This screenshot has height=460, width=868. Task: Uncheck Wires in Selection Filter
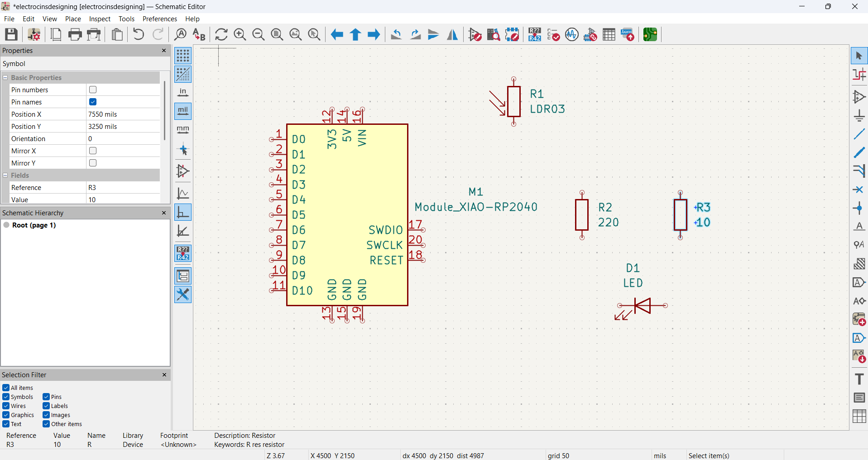(6, 406)
